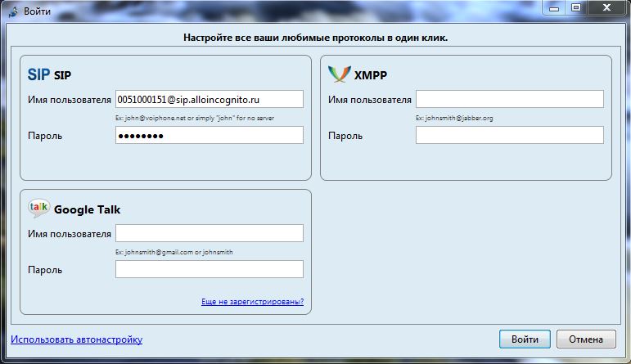Click the XMPP heading text
Screen dimensions: 631x364
370,75
